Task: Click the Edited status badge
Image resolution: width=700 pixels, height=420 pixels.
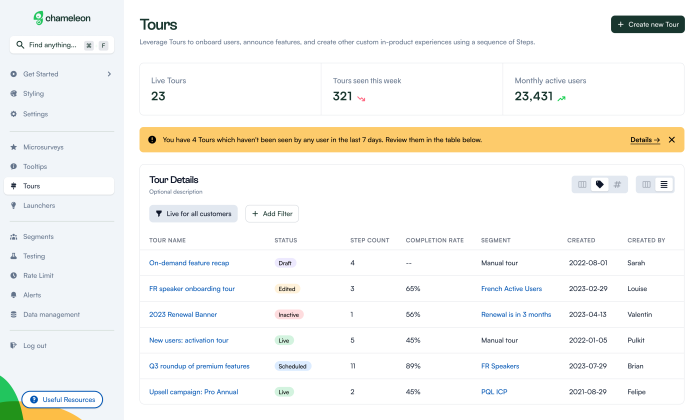Action: click(287, 289)
